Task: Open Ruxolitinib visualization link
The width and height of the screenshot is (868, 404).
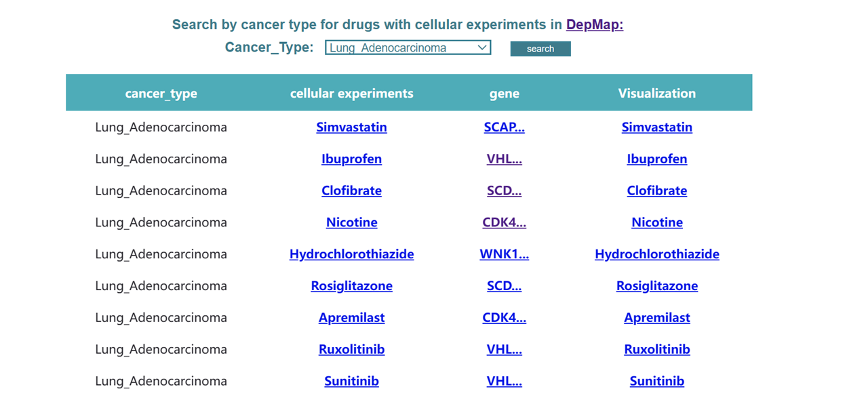Action: [x=657, y=349]
